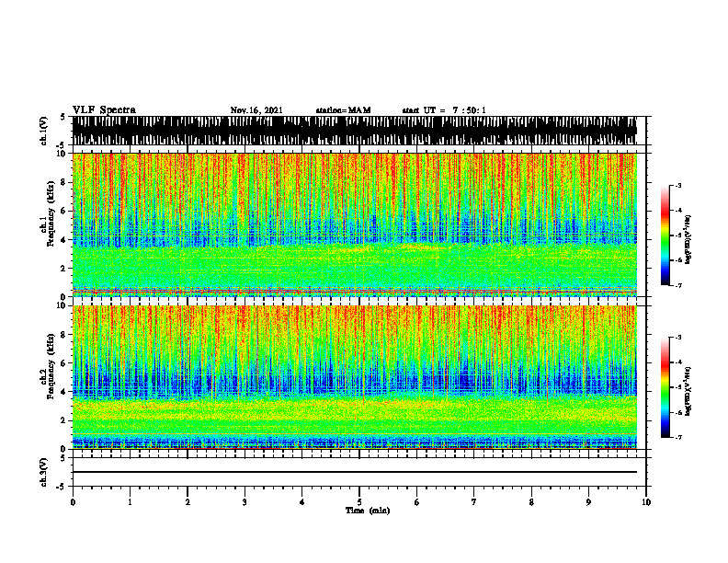The image size is (728, 563).
Task: Click time axis tick label '6'
Action: 417,502
